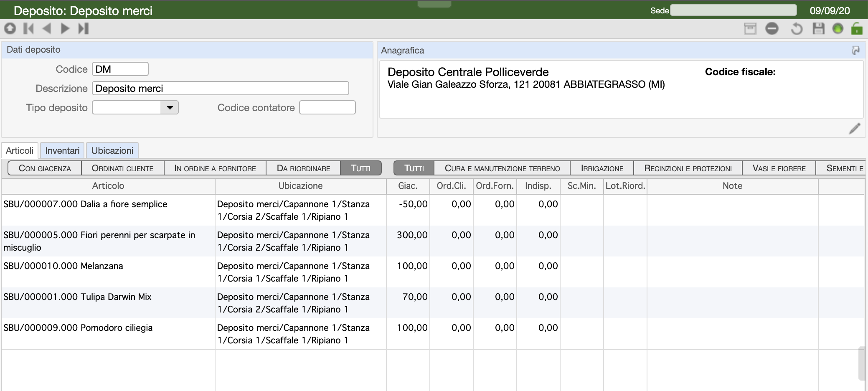Select row 'SBU/000009.000 Pomodoro ciliegia'
This screenshot has height=391, width=868.
(433, 334)
